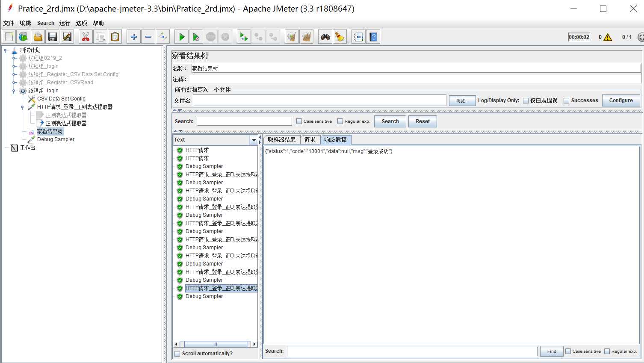Click the help question mark icon

click(373, 37)
